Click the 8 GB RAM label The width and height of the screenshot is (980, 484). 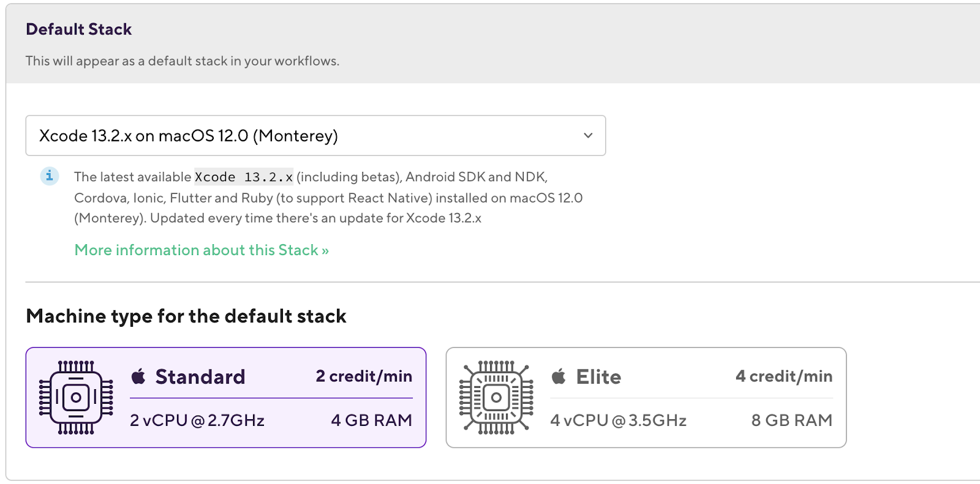click(x=791, y=420)
